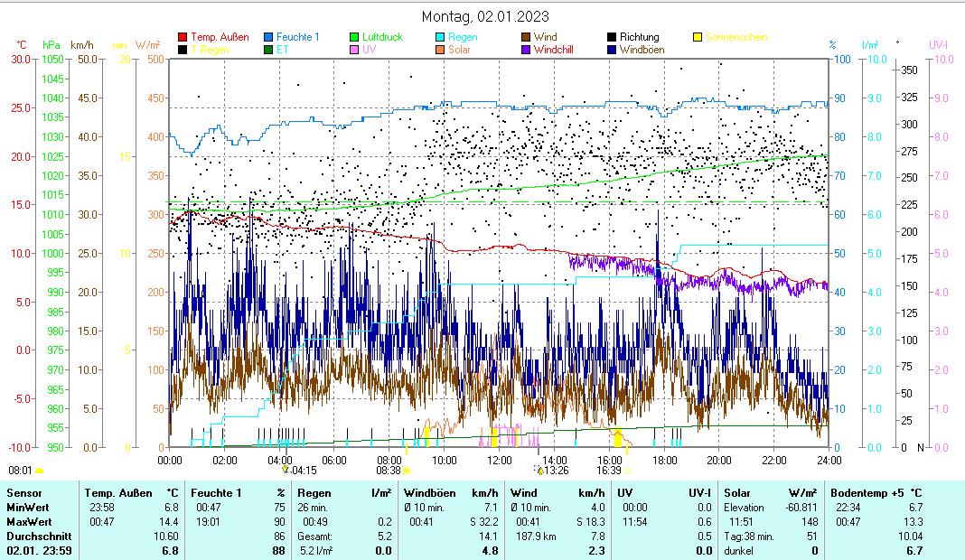This screenshot has height=560, width=965.
Task: Click the 13:26 time marker below axis
Action: tap(553, 471)
